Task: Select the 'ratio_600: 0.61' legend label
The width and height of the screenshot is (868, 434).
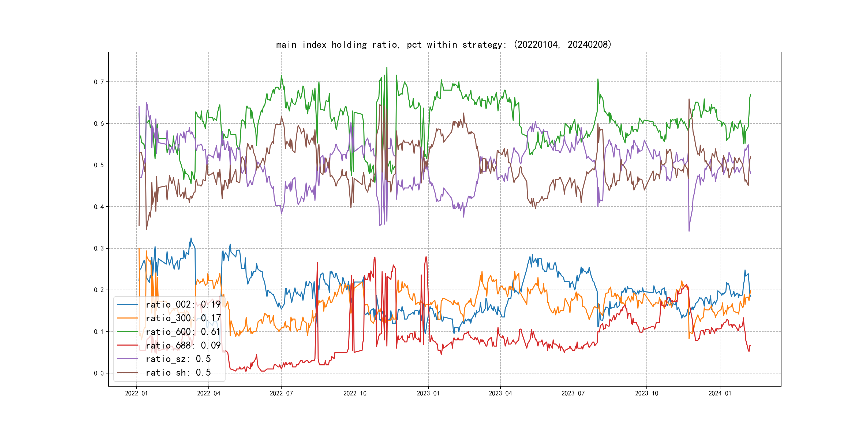Action: [x=183, y=332]
